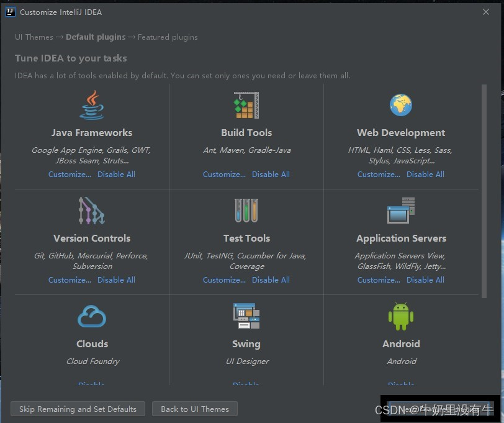504x423 pixels.
Task: Click the italic Android description under heading
Action: [x=402, y=362]
